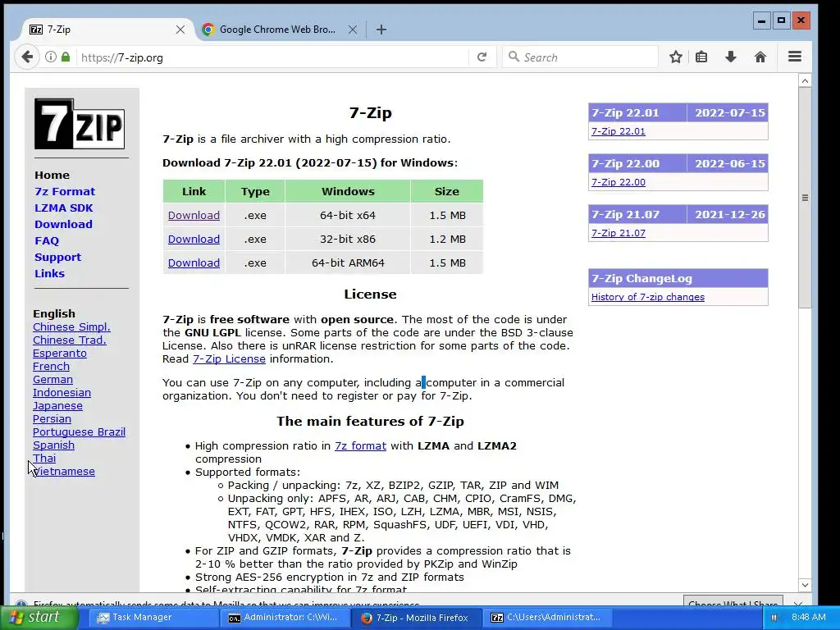The height and width of the screenshot is (630, 840).
Task: Go to Firefox home page icon
Action: pos(760,57)
